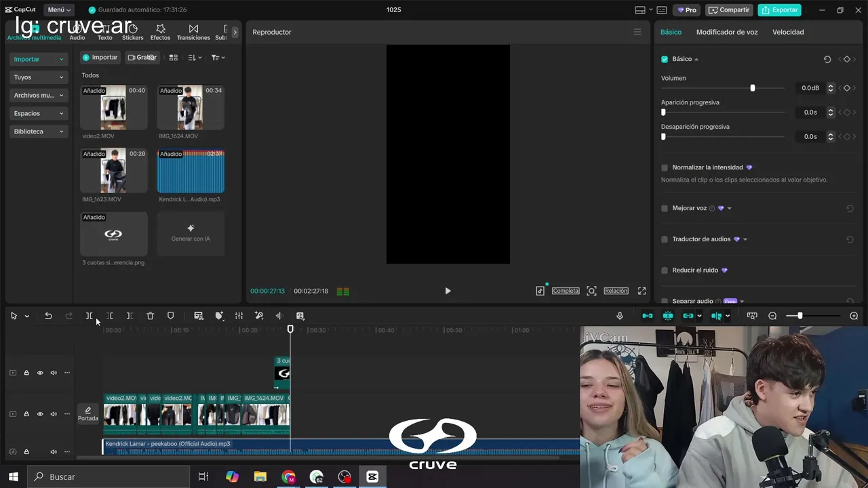Viewport: 868px width, 488px height.
Task: Click the keyboard shortcuts icon in title bar
Action: [661, 10]
